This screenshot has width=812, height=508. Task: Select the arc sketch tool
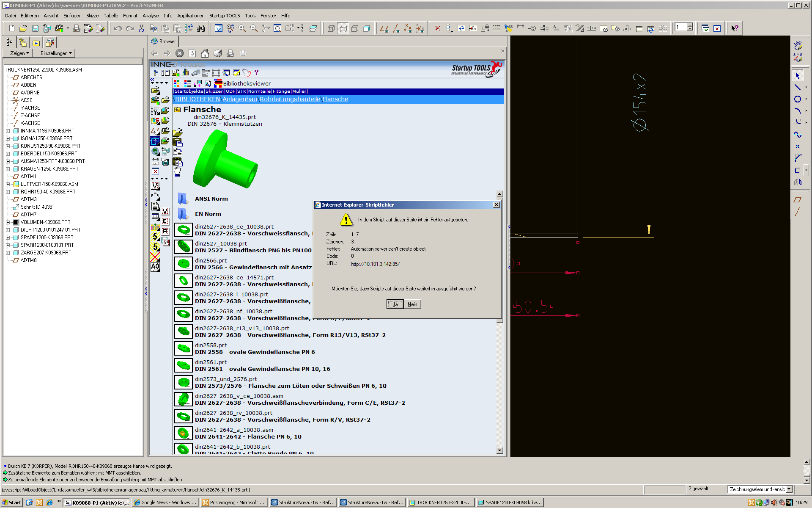(798, 111)
